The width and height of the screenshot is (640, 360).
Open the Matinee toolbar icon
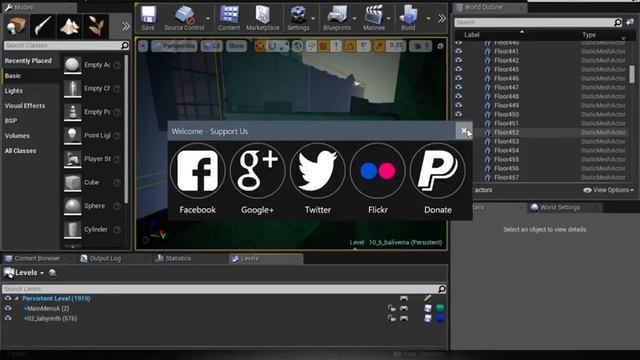click(374, 18)
